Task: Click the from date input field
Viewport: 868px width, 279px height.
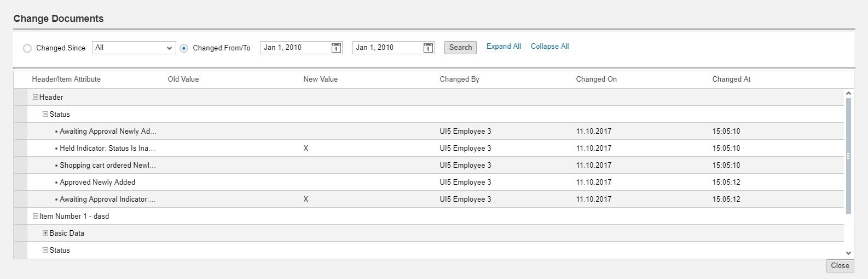Action: (x=296, y=48)
